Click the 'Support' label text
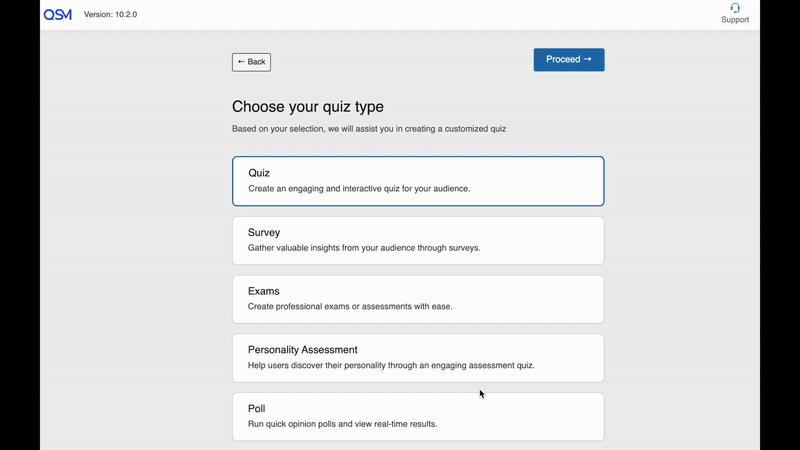 tap(735, 20)
